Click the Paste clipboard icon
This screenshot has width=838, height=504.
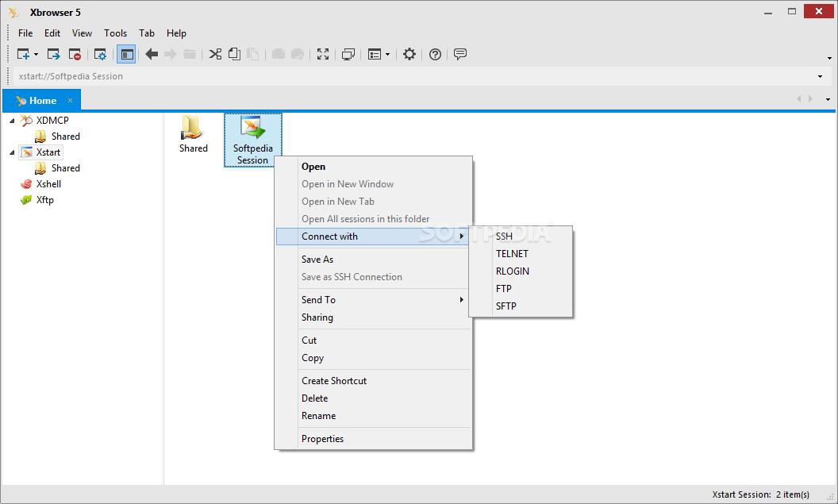click(x=253, y=54)
